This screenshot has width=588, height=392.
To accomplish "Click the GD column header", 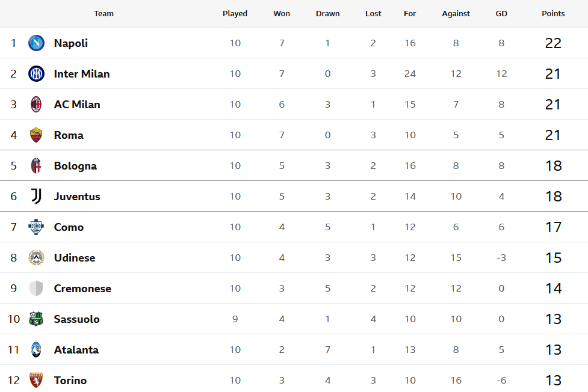I will (501, 14).
